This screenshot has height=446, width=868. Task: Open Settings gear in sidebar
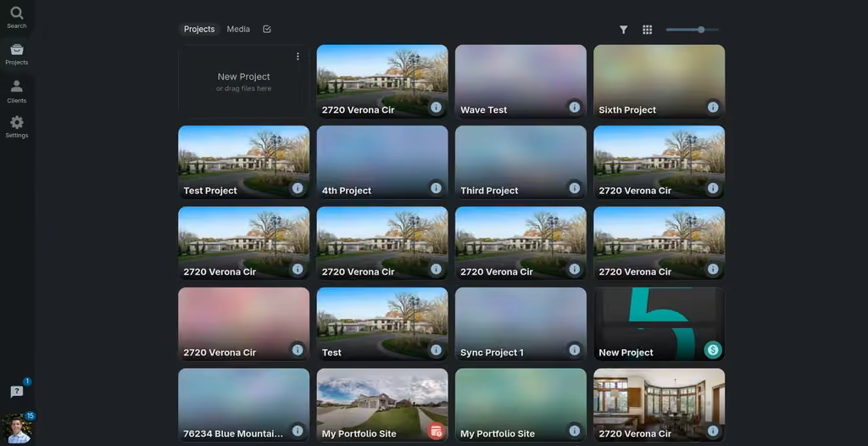point(17,127)
